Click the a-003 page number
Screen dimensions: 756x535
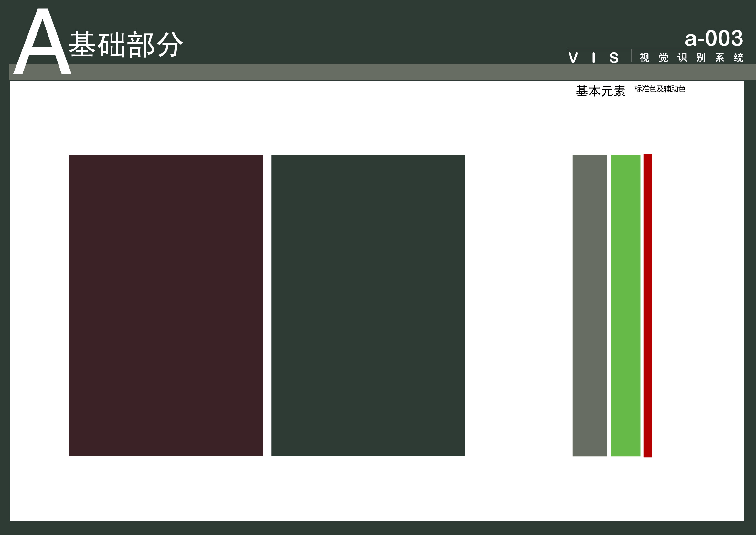pyautogui.click(x=713, y=38)
